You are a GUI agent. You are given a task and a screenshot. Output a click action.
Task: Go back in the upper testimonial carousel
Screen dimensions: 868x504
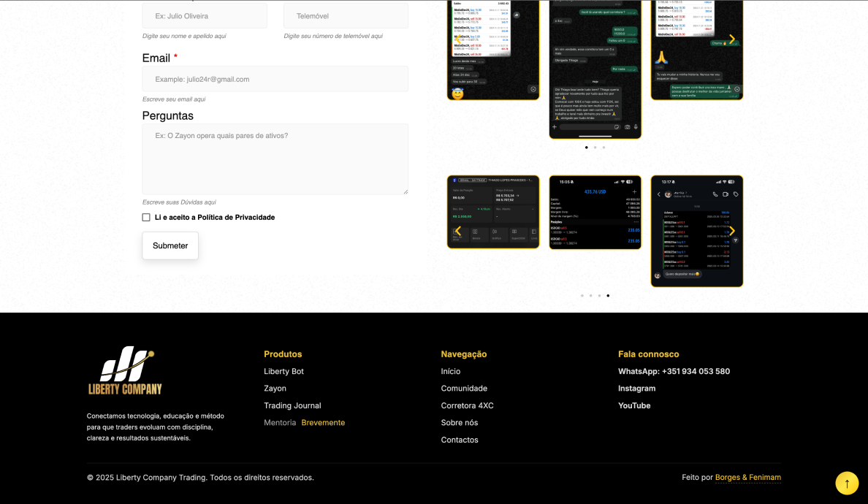click(458, 39)
